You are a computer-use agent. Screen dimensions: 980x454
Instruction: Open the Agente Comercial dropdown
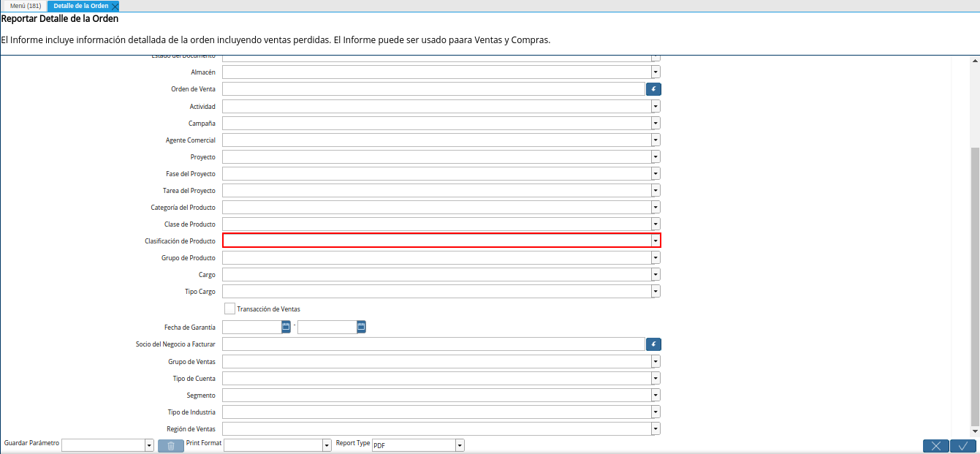656,140
